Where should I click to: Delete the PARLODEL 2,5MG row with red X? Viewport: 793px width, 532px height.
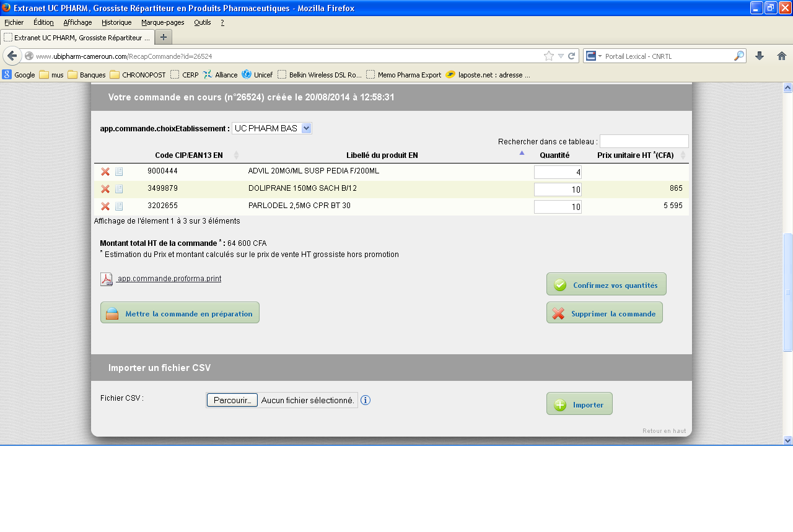[105, 206]
